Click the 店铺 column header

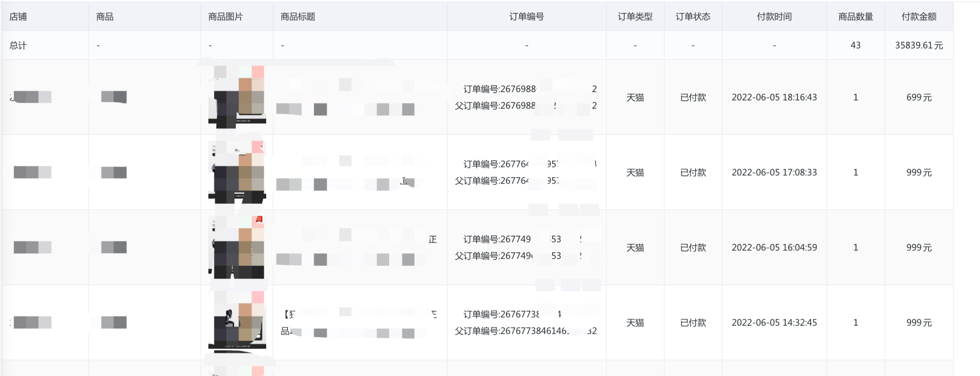(18, 17)
